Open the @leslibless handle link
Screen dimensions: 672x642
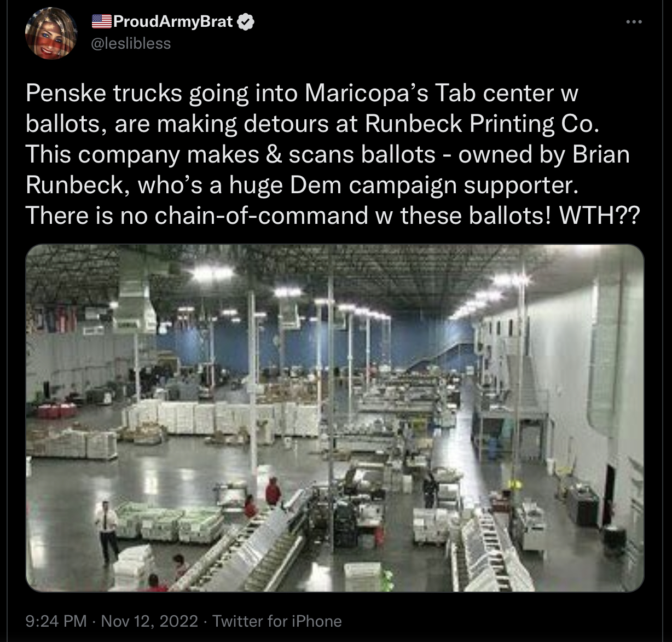point(131,43)
